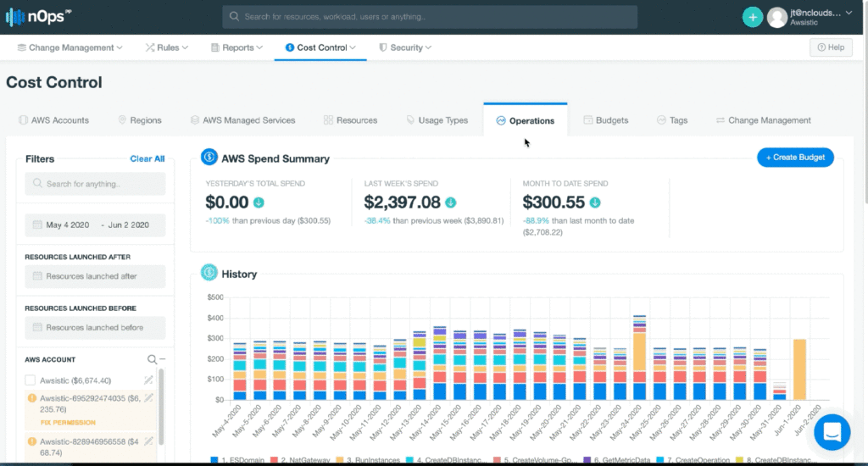The height and width of the screenshot is (466, 868).
Task: Click the May 4 2020 start date
Action: click(68, 225)
